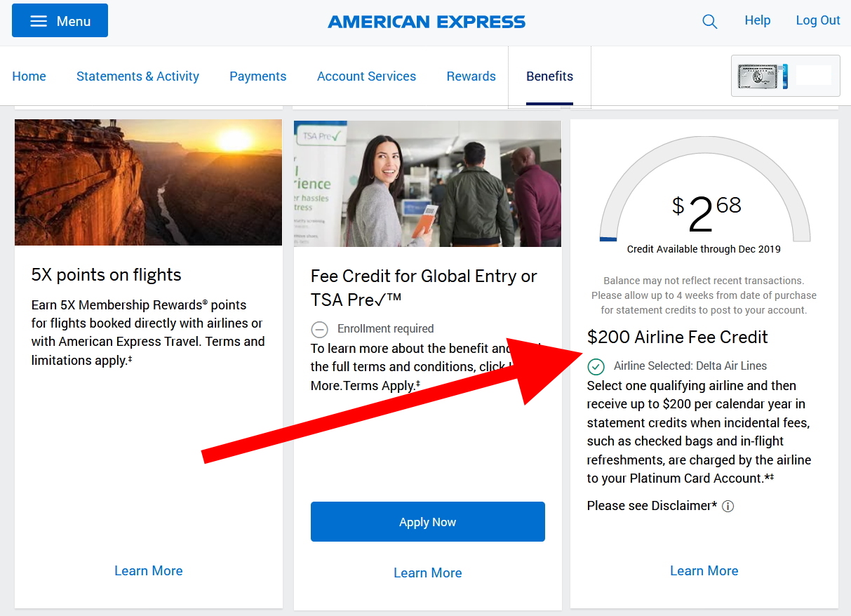Viewport: 851px width, 616px height.
Task: Open Account Services navigation menu
Action: pos(366,76)
